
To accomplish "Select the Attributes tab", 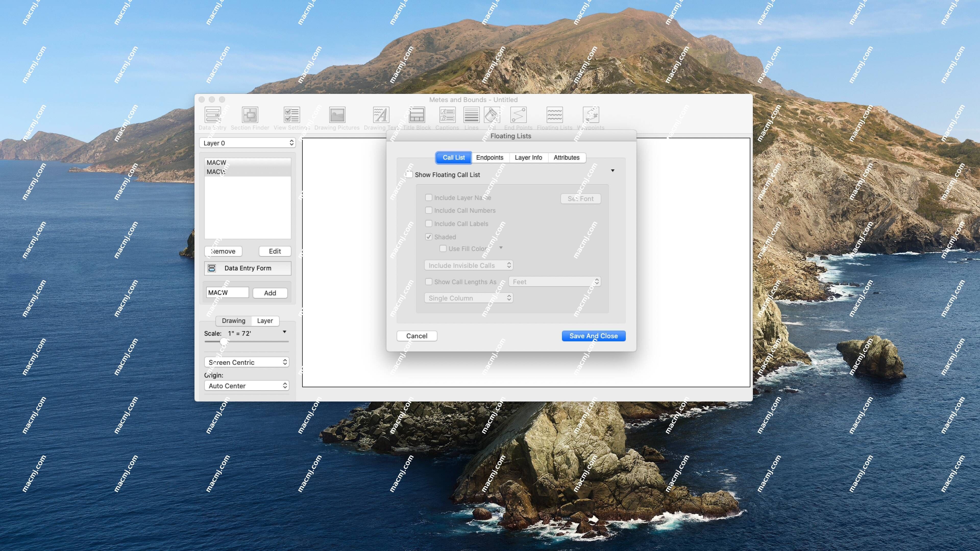I will point(566,157).
